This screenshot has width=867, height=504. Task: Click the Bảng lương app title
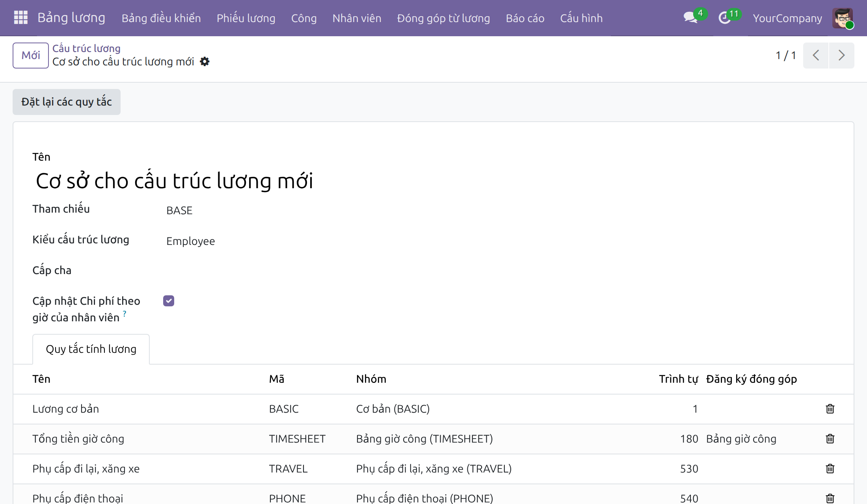pyautogui.click(x=71, y=18)
